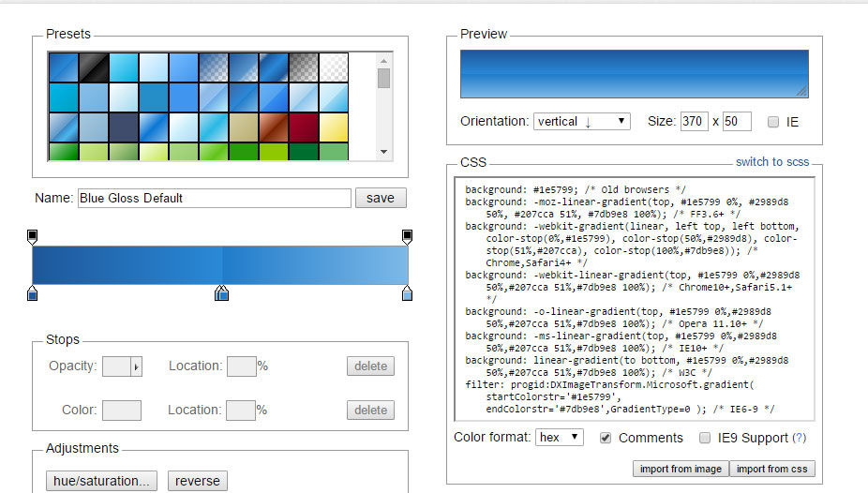The image size is (868, 493).
Task: Enable the IE9 Support checkbox
Action: (x=705, y=438)
